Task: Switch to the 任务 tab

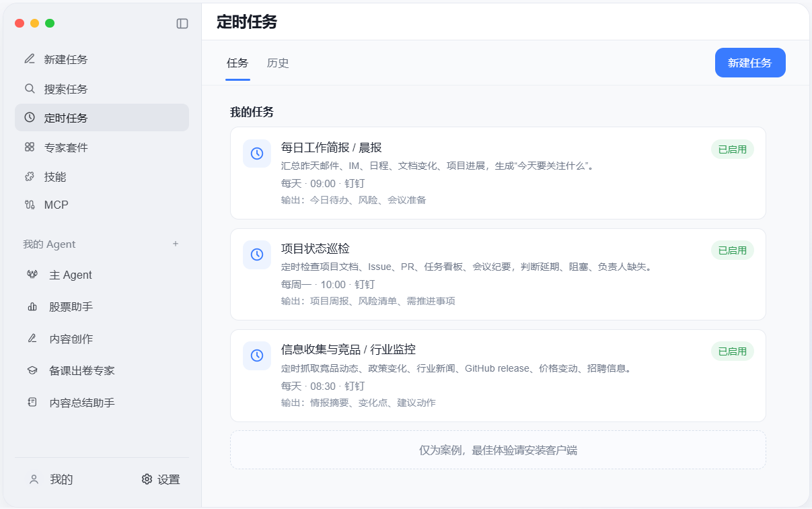Action: point(237,63)
